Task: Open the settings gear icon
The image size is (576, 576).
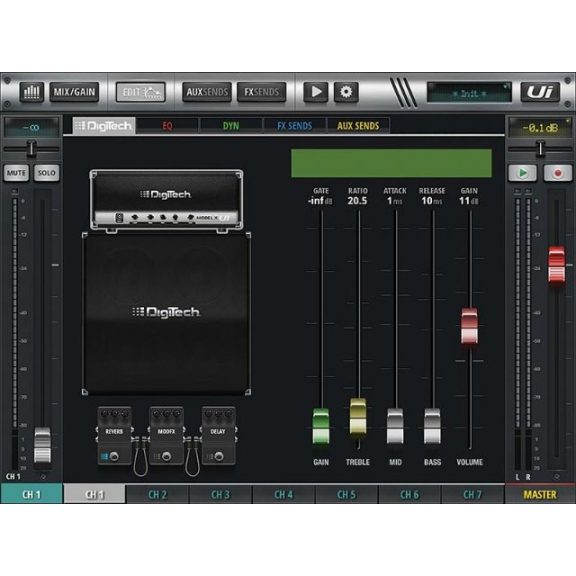Action: click(346, 92)
